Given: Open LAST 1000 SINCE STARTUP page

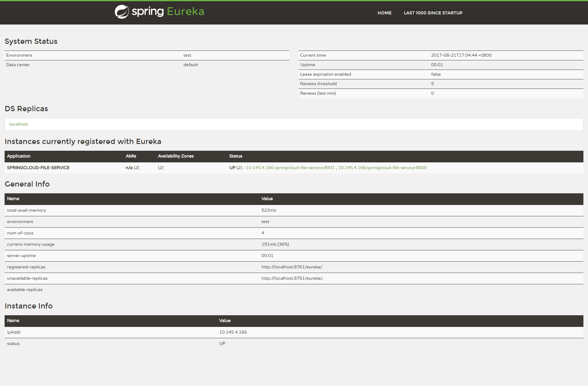Looking at the screenshot, I should pos(433,13).
